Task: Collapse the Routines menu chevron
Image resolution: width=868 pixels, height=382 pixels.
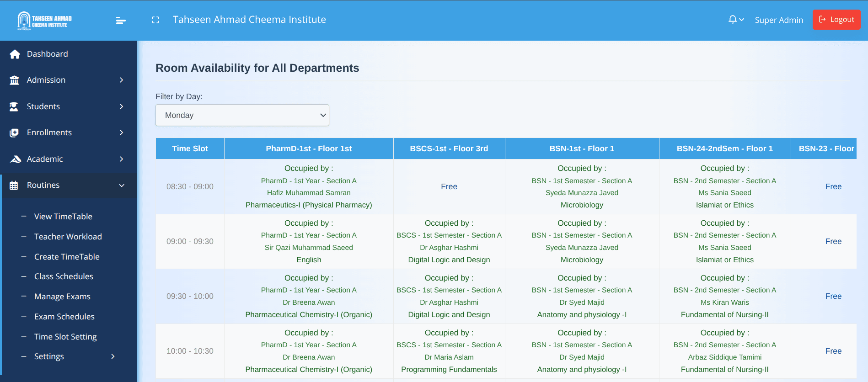Action: (122, 186)
